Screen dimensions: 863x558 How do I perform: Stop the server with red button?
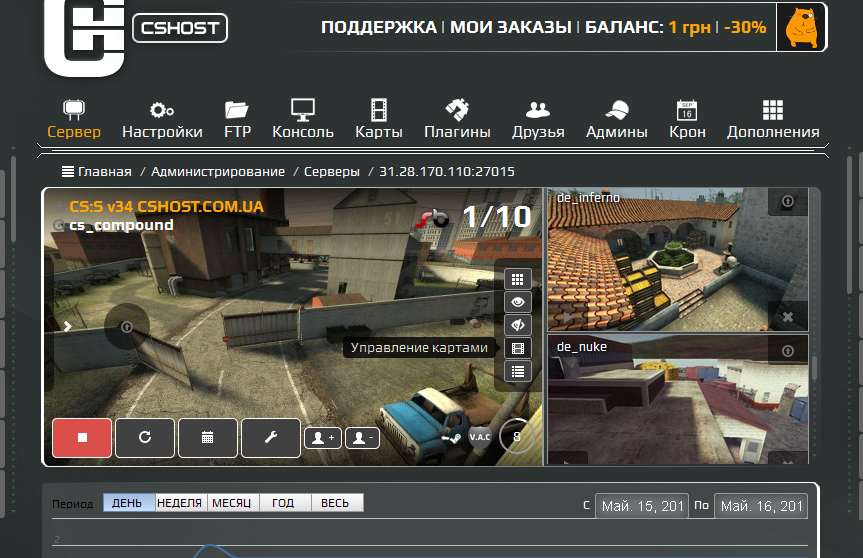point(82,437)
